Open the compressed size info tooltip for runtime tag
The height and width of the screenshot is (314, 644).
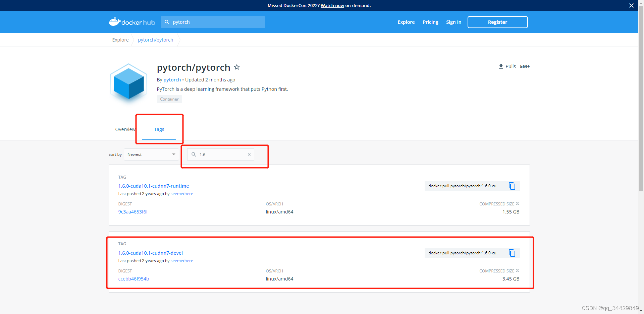(518, 203)
